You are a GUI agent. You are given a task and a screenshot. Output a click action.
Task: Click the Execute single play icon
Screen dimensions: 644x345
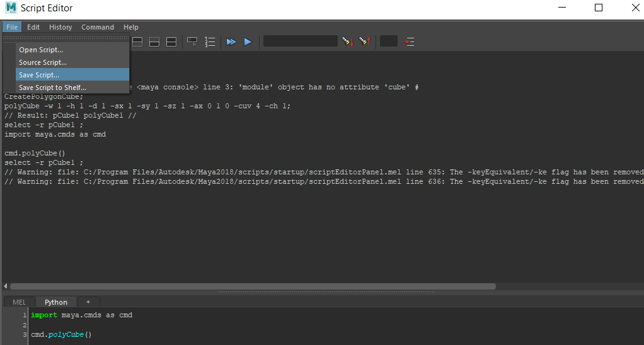248,42
